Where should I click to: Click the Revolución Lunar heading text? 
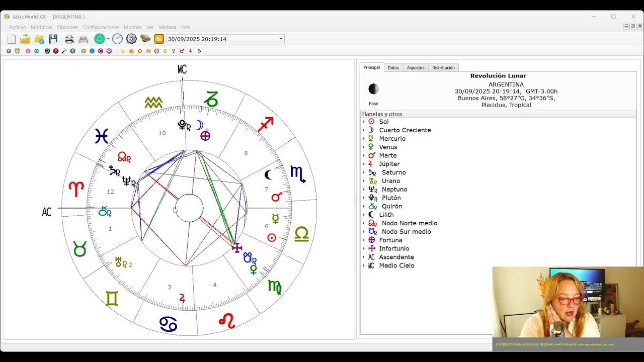pos(498,76)
